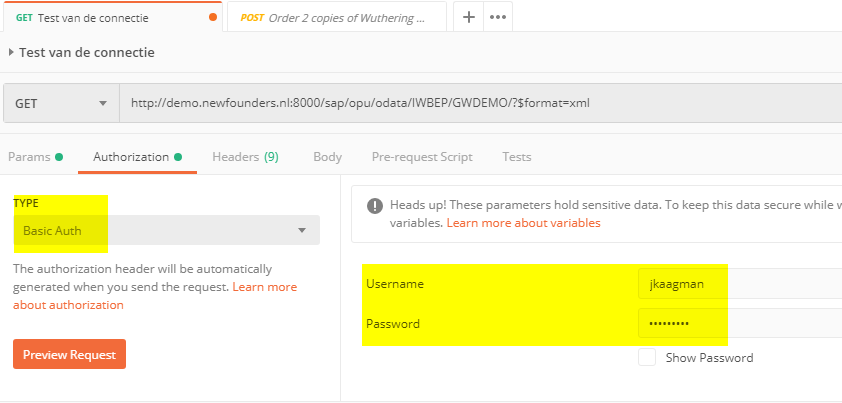Open the Basic Auth type dropdown
Viewport: 842px width, 403px height.
point(166,231)
